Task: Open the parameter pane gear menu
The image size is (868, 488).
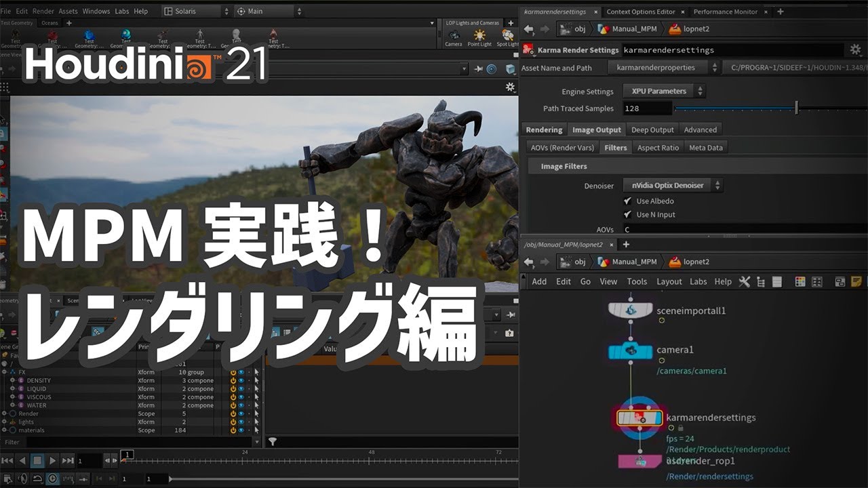Action: pos(855,49)
